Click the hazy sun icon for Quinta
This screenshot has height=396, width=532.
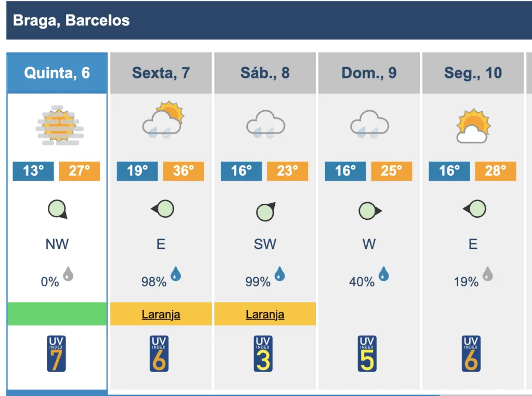(x=57, y=125)
